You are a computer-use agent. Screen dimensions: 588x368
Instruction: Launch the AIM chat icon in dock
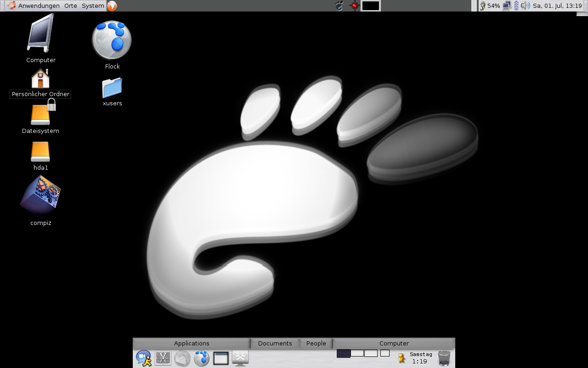(144, 358)
